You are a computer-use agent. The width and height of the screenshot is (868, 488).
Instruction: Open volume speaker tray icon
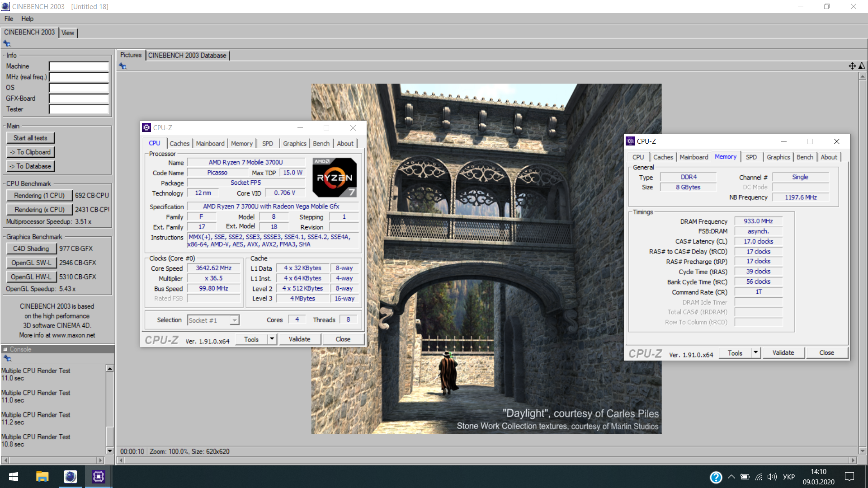(772, 477)
